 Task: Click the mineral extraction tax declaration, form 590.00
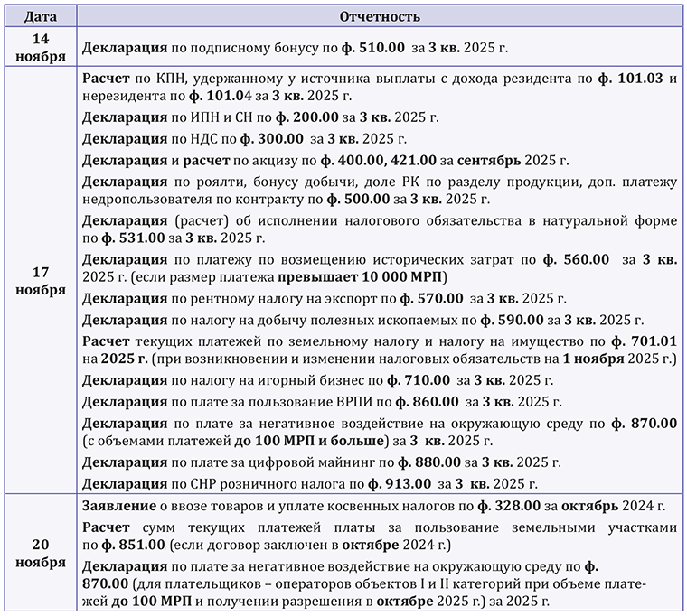click(362, 319)
